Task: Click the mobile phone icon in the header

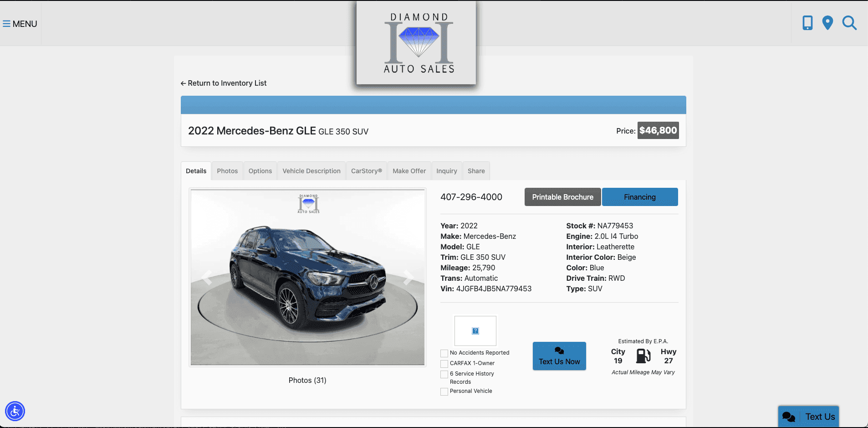Action: (x=807, y=22)
